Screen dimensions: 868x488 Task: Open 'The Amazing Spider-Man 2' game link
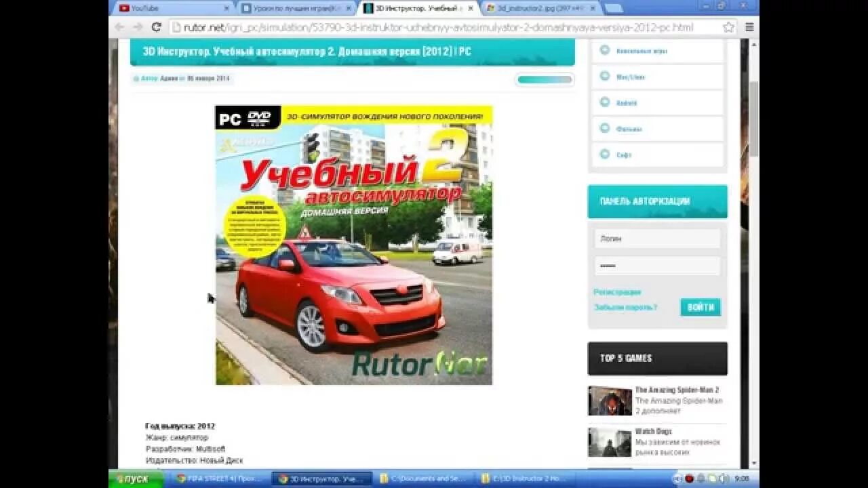[x=677, y=390]
